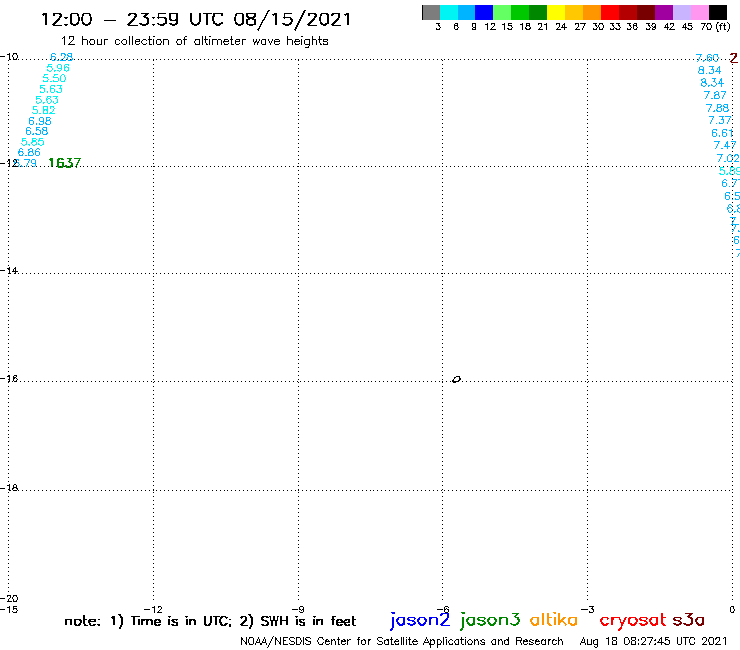The image size is (740, 650).
Task: Click the small island outline near -16 latitude
Action: [x=456, y=379]
